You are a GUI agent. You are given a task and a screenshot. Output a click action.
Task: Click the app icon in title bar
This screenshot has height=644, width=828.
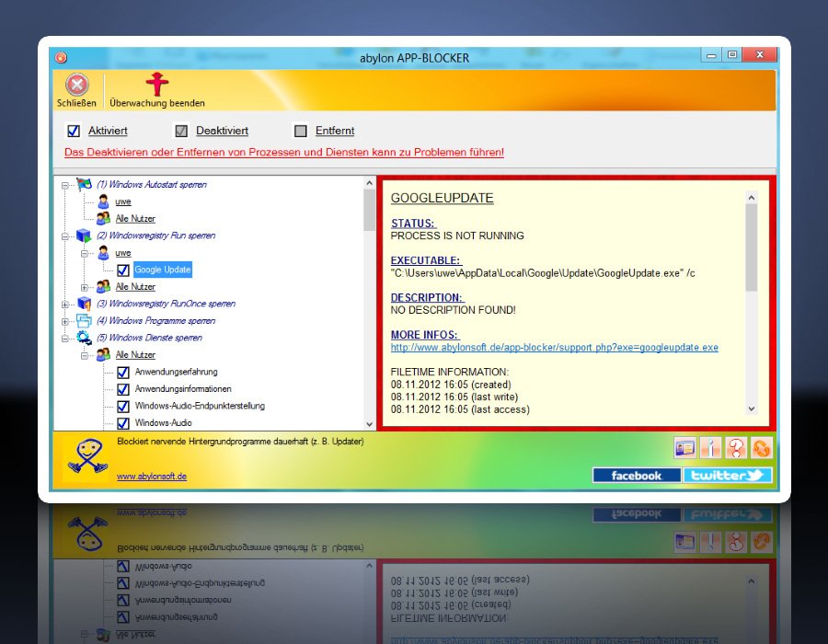(x=62, y=58)
